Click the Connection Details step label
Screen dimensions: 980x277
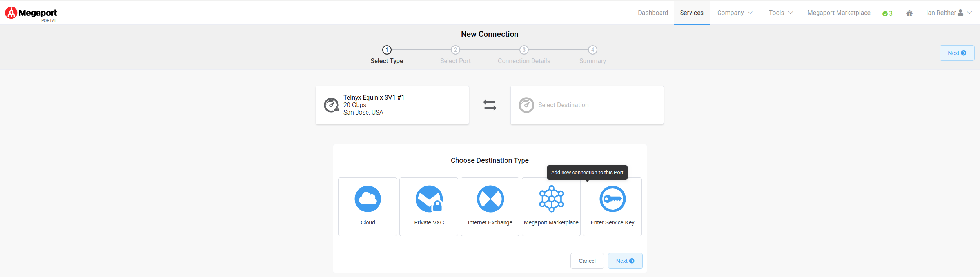tap(524, 61)
